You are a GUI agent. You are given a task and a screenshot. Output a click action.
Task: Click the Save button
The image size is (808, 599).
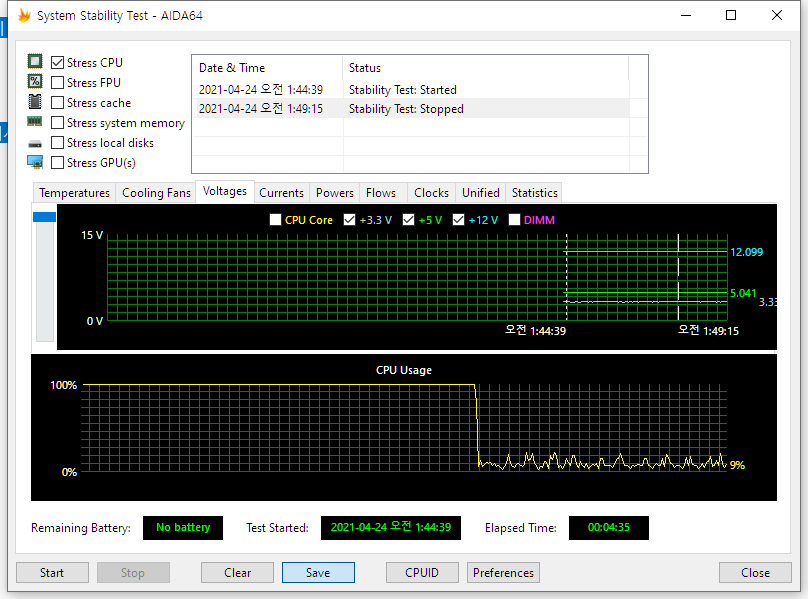(x=318, y=573)
